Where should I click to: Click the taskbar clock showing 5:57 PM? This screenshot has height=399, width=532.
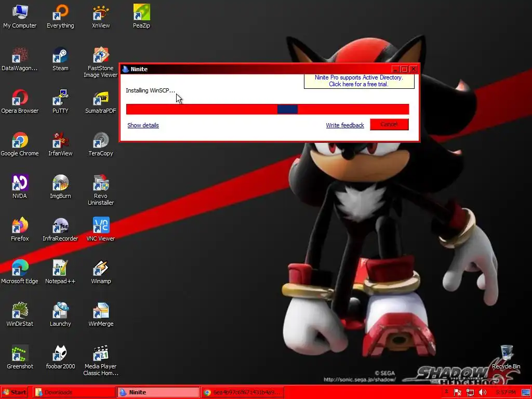[x=506, y=393]
